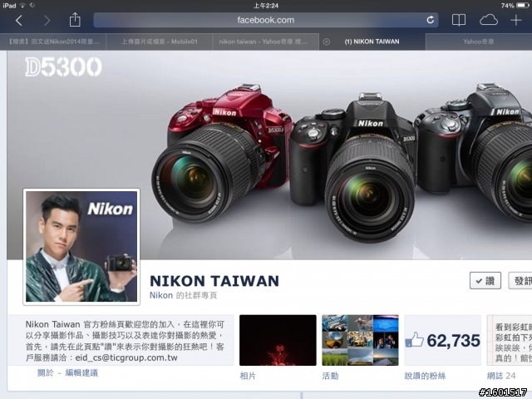This screenshot has height=399, width=532.
Task: Check the battery indicator in status bar
Action: click(523, 6)
